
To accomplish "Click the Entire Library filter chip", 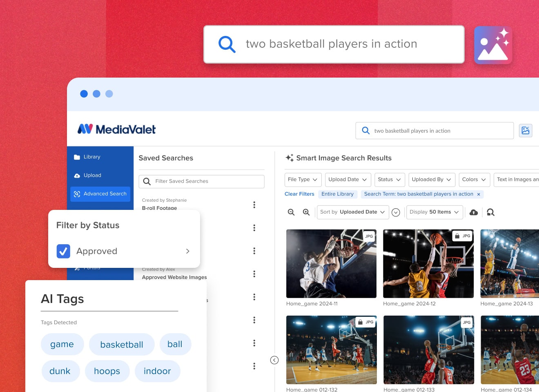I will (337, 194).
